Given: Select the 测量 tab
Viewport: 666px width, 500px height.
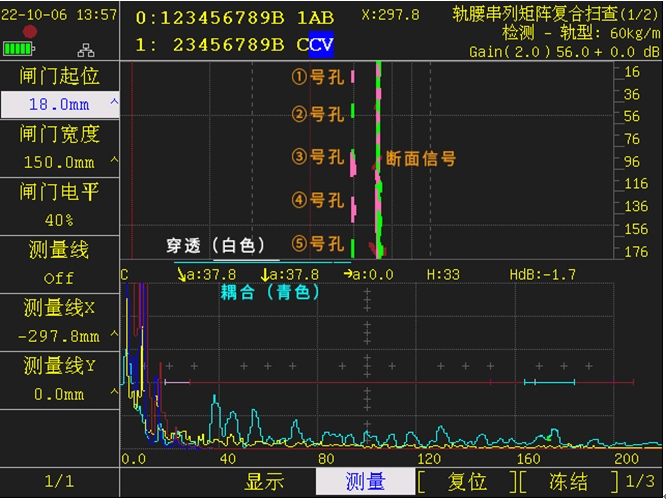Looking at the screenshot, I should click(365, 482).
